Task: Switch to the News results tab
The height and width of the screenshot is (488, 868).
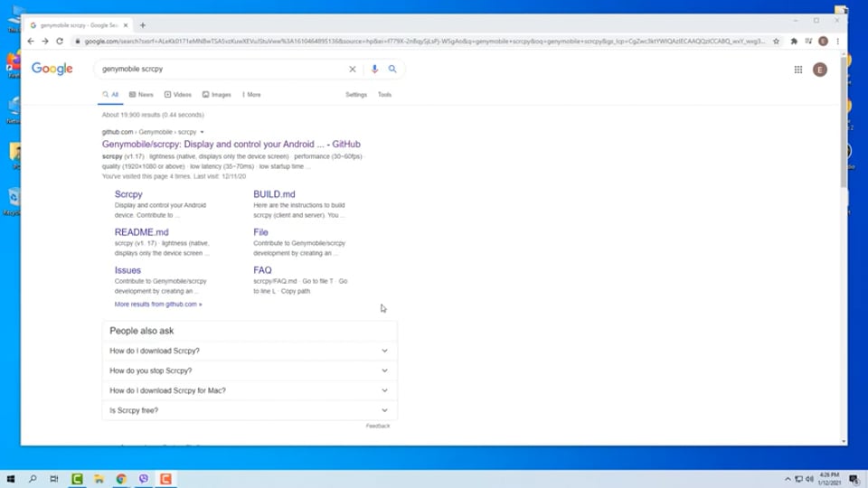Action: point(141,95)
